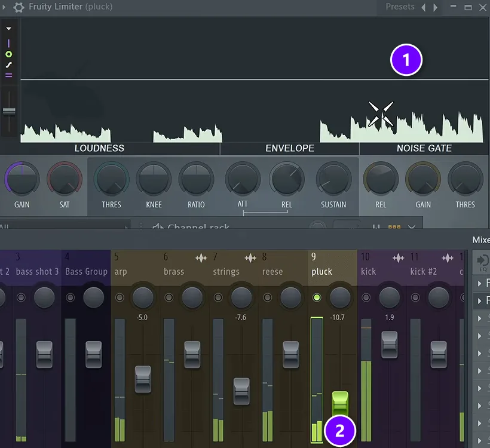Grab the strings track volume fader
This screenshot has width=490, height=448.
[241, 391]
